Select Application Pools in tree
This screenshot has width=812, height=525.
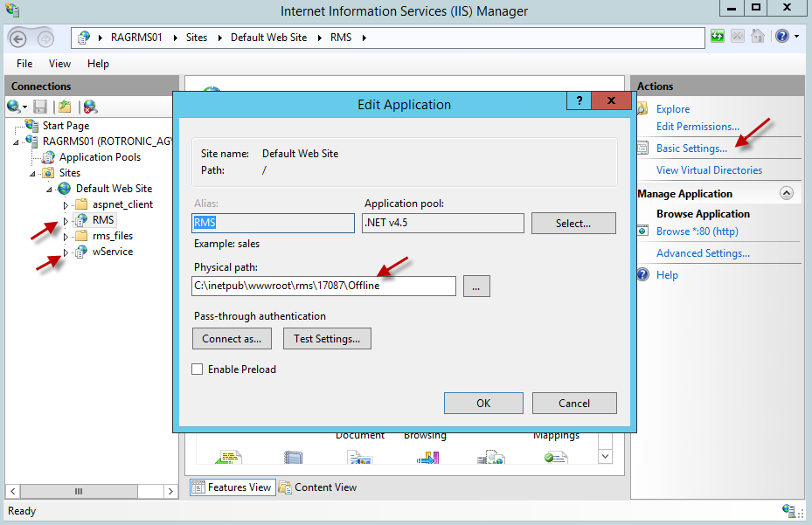pos(100,157)
